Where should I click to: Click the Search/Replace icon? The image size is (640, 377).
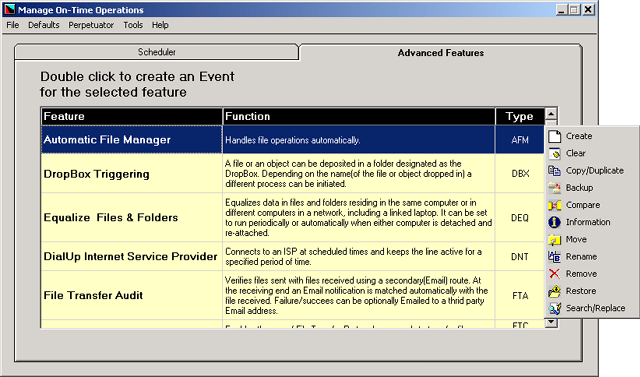[554, 308]
